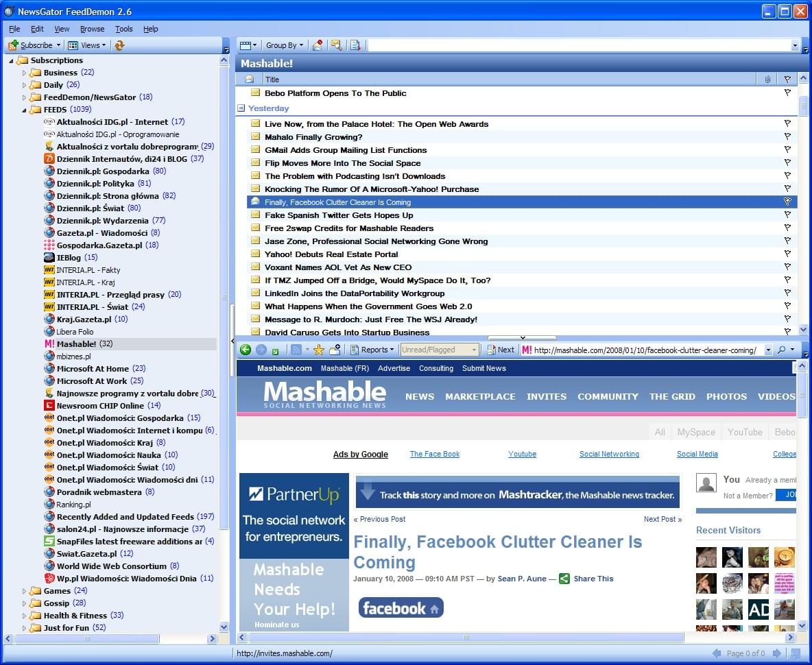
Task: Open the Edit menu
Action: (37, 29)
